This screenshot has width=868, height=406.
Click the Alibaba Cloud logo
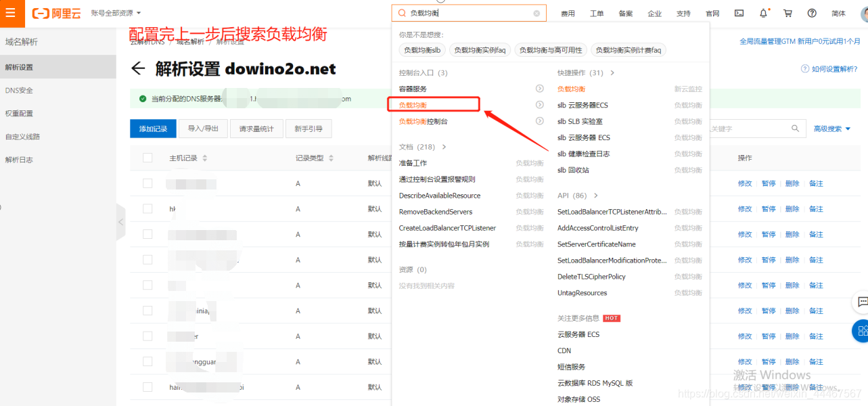57,13
